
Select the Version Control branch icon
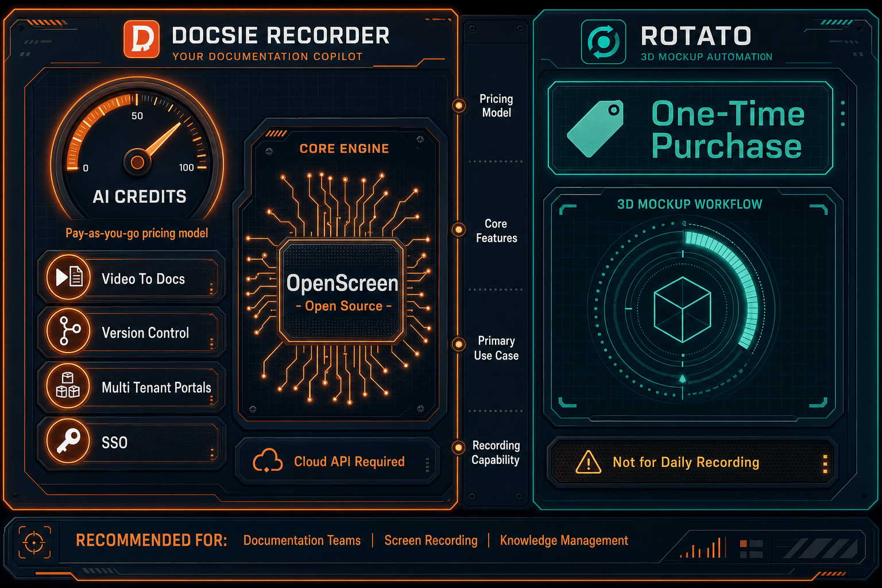[68, 331]
